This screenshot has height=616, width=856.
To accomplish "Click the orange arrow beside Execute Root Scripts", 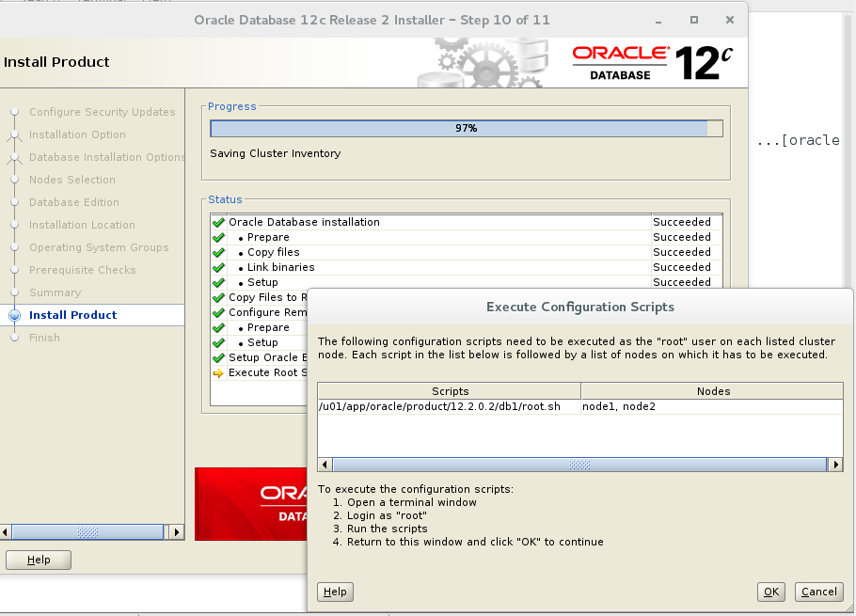I will [x=218, y=372].
